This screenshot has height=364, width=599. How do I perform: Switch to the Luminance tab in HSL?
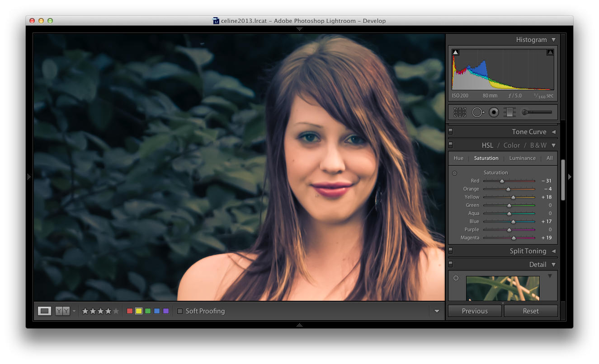[x=522, y=158]
